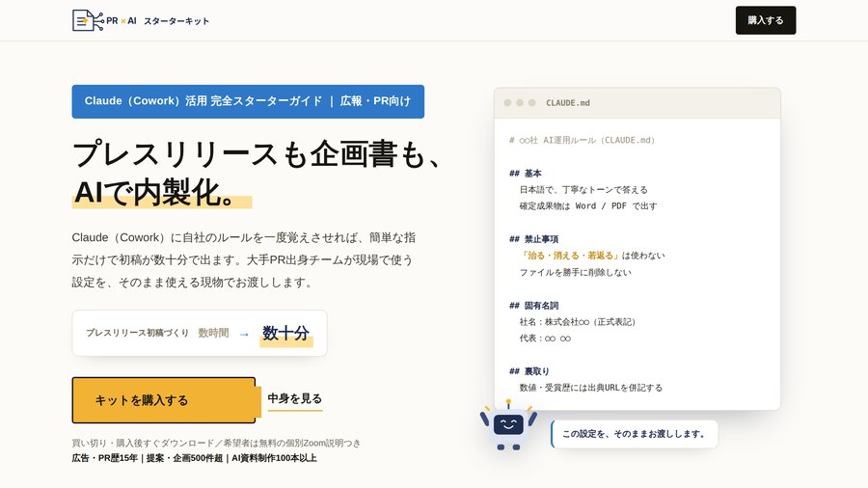The height and width of the screenshot is (488, 868).
Task: Click the AIで内製化。 highlighted headline
Action: tap(157, 193)
